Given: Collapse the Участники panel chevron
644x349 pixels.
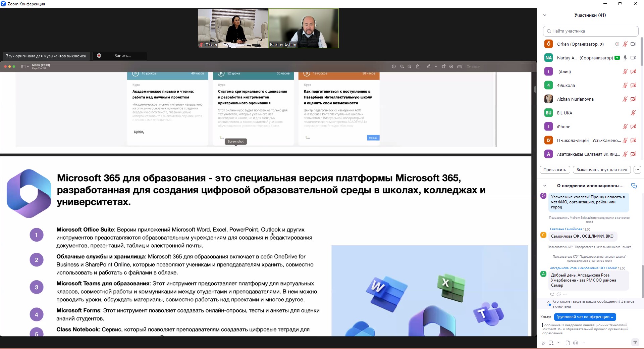Looking at the screenshot, I should click(545, 15).
